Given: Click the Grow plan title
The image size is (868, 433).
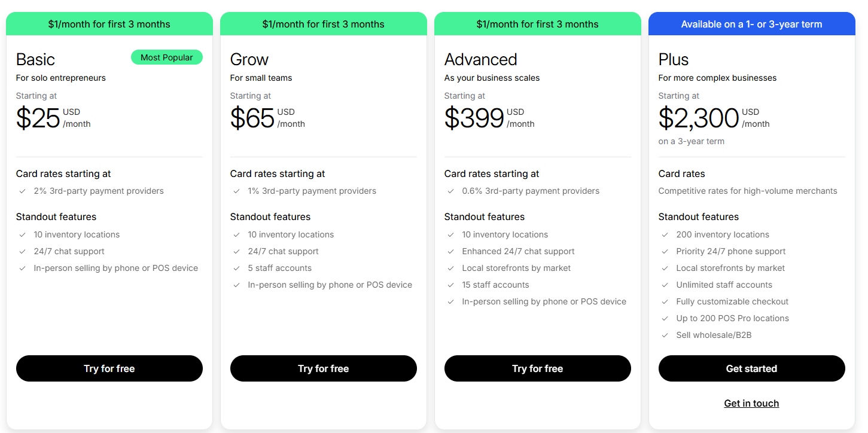Looking at the screenshot, I should [x=249, y=60].
